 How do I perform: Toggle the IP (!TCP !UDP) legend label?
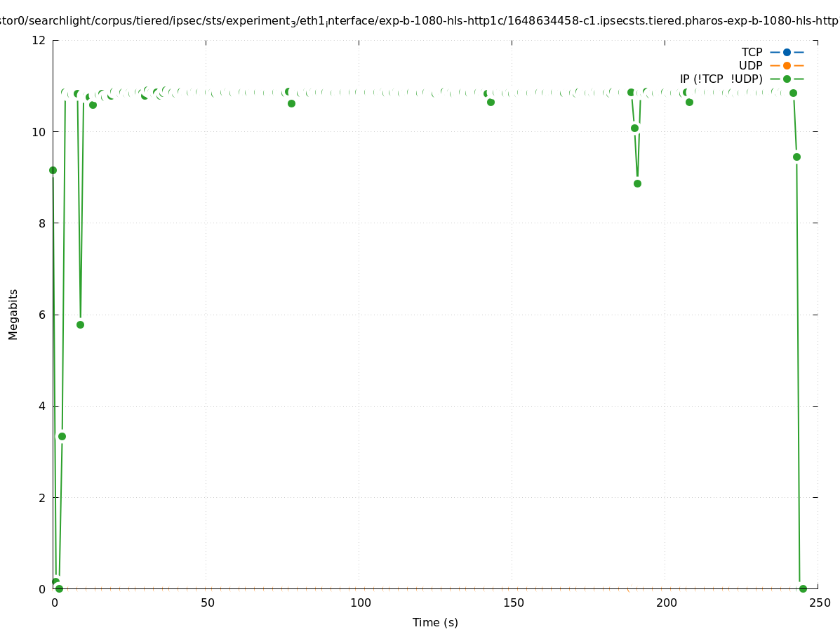[721, 79]
